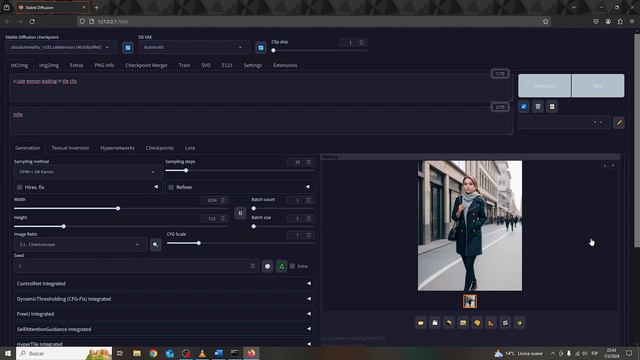Open the SD VAE dropdown
This screenshot has height=360, width=640.
click(194, 47)
